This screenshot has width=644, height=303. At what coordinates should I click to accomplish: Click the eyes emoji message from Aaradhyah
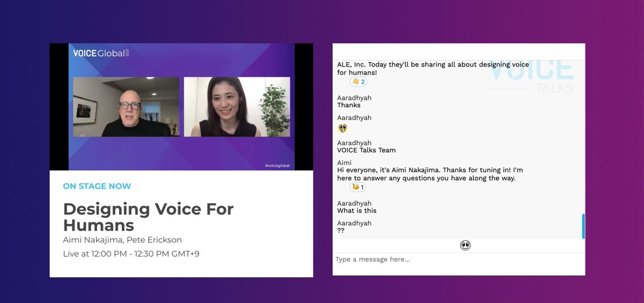342,128
